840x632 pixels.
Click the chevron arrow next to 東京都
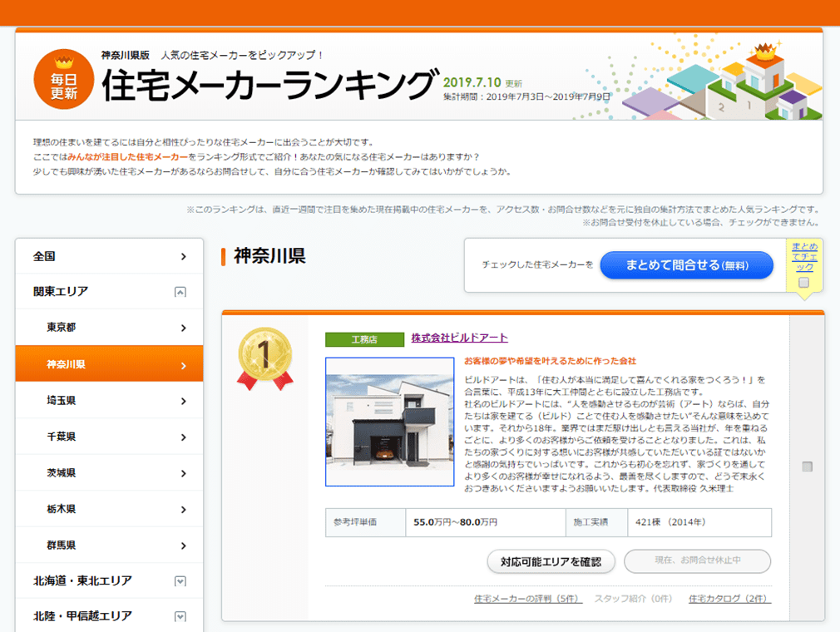pyautogui.click(x=184, y=328)
